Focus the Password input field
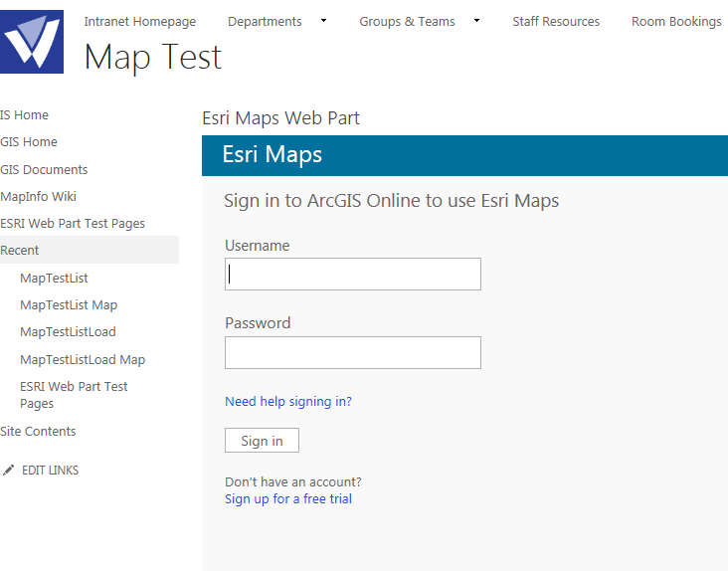The image size is (728, 571). click(x=353, y=353)
